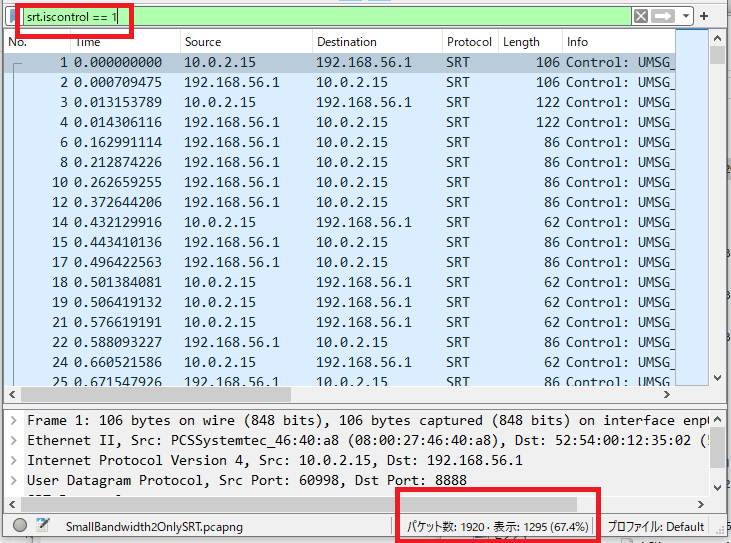The height and width of the screenshot is (543, 731).
Task: Sort by the Length column header
Action: [x=530, y=42]
